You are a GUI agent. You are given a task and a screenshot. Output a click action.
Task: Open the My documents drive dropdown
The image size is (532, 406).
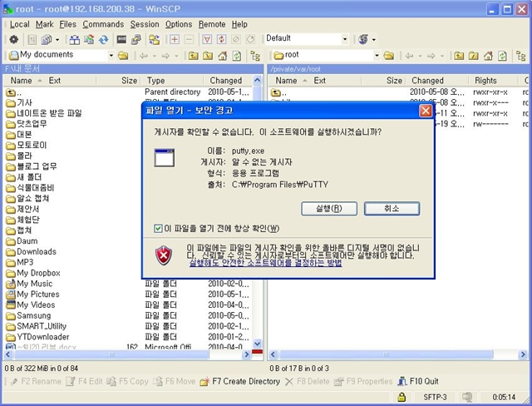[x=111, y=56]
